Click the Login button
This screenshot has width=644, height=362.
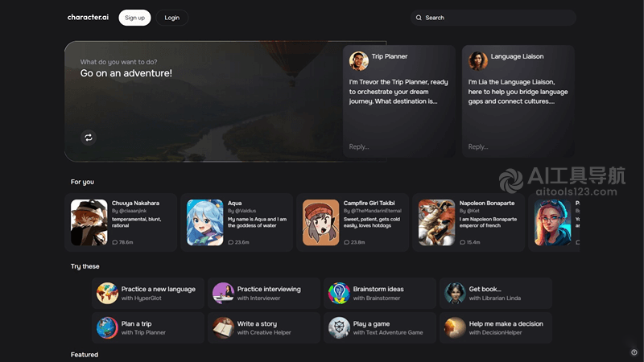click(x=172, y=18)
